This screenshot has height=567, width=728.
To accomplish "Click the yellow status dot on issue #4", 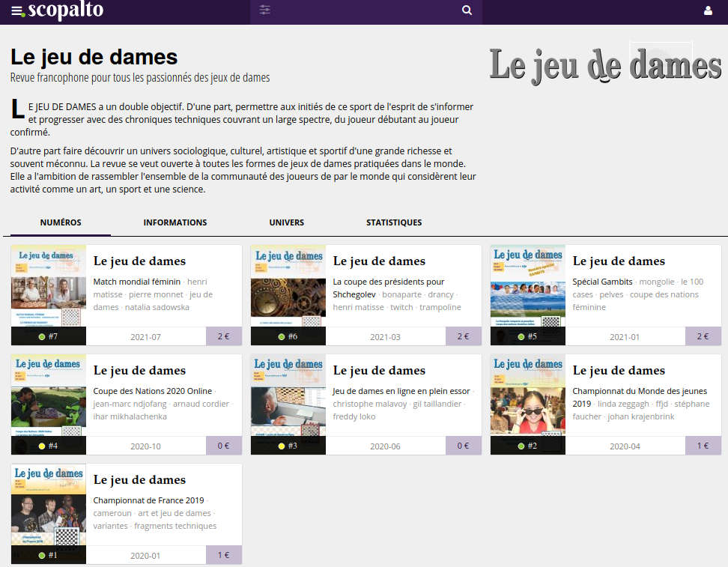I will [42, 446].
